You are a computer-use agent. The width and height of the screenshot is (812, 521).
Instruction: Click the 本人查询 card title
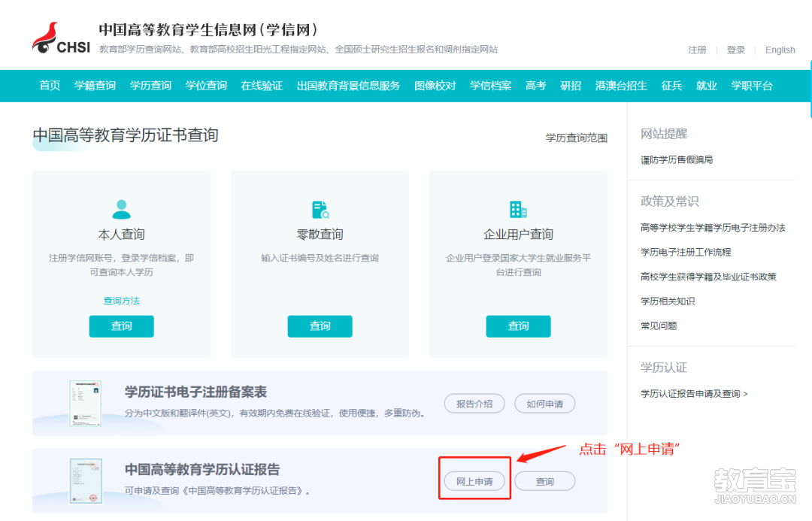point(121,235)
